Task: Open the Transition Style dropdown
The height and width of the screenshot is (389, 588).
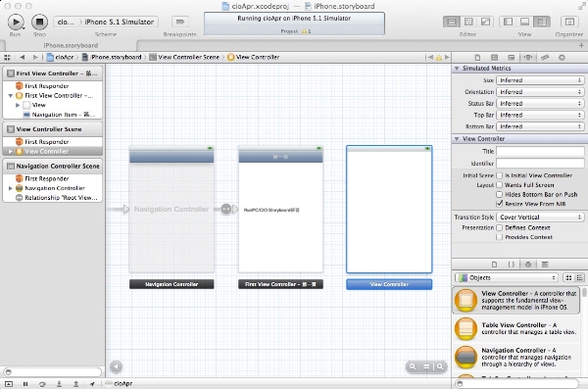Action: tap(540, 218)
